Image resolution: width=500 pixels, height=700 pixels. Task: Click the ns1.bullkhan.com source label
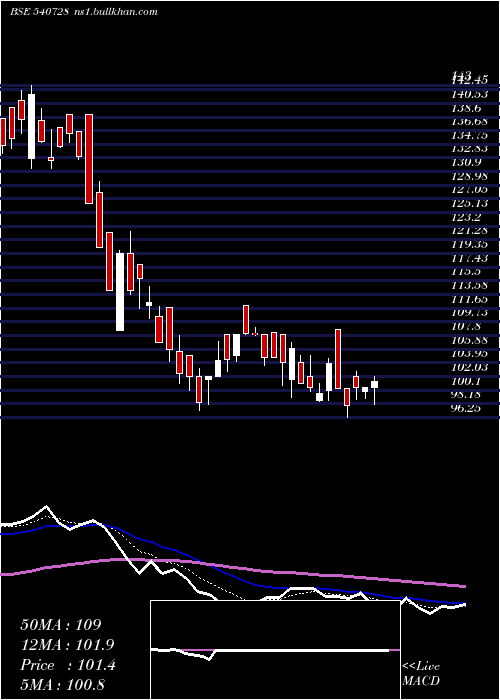tap(115, 12)
